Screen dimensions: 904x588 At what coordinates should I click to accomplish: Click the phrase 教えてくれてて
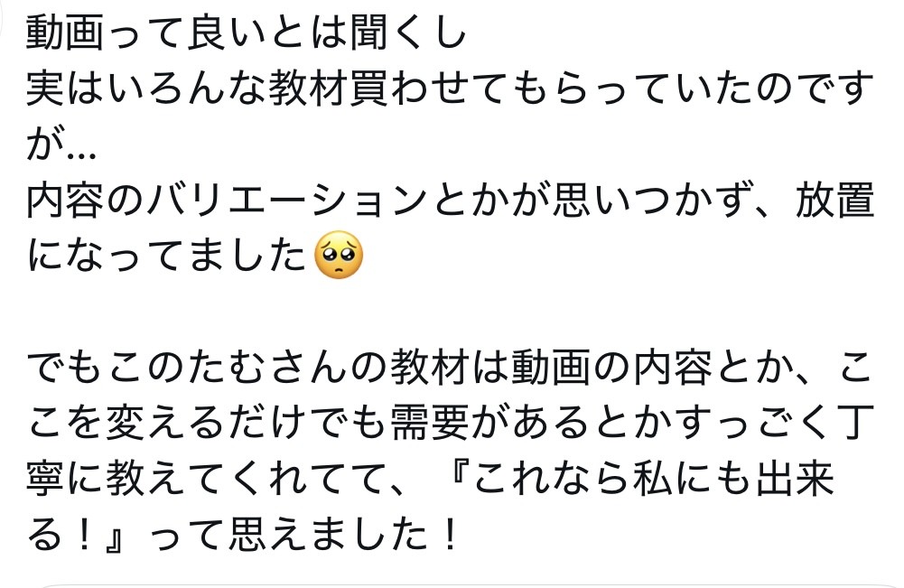247,479
